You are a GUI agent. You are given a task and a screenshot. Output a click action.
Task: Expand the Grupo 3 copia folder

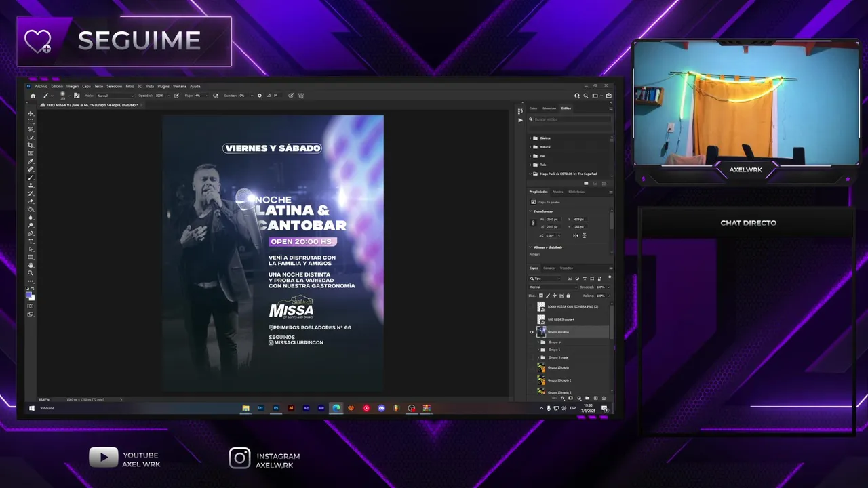pos(538,357)
